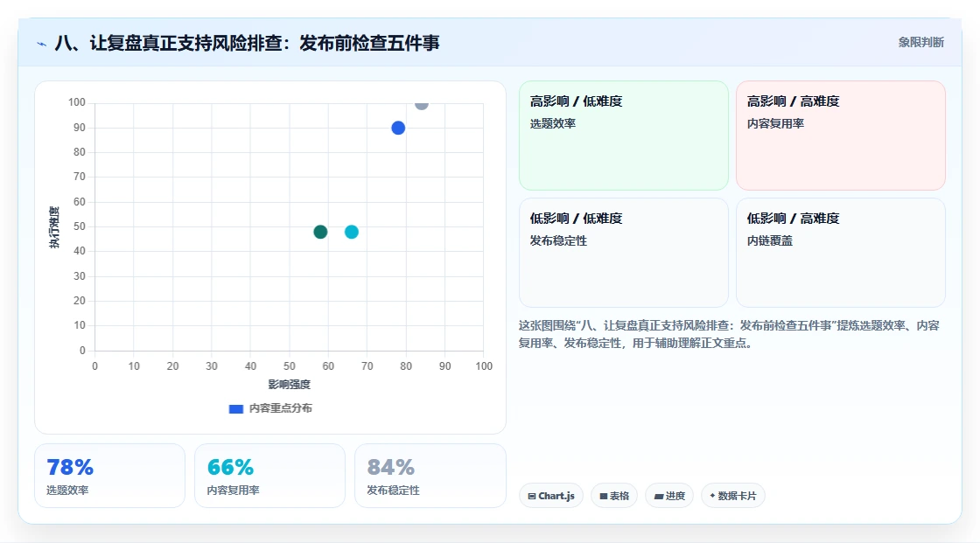Click the lightning icon beside the section title
Viewport: 980px width, 543px height.
coord(41,44)
